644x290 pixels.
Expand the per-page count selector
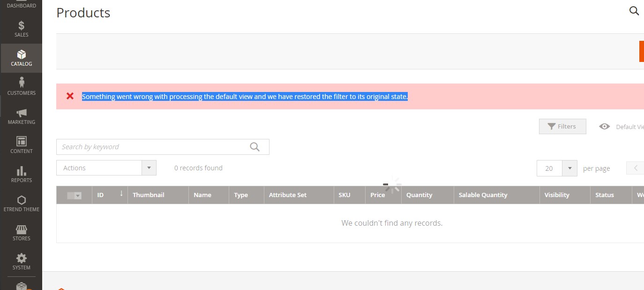pos(570,168)
